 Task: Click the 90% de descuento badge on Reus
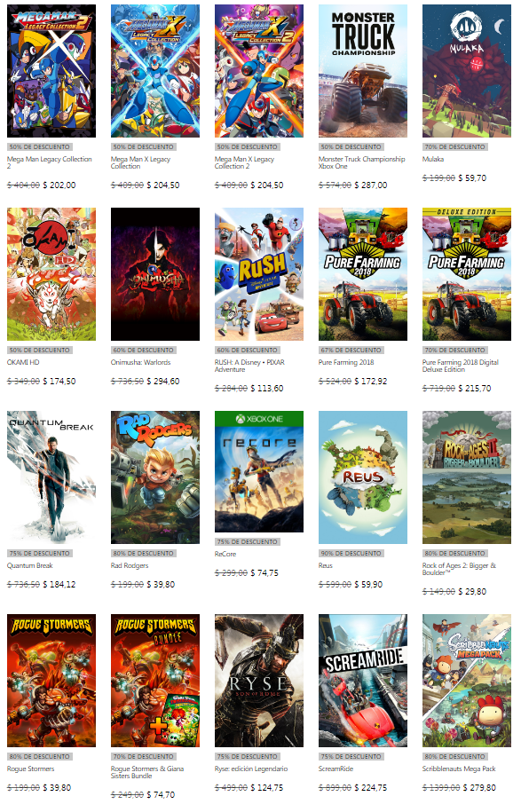351,553
